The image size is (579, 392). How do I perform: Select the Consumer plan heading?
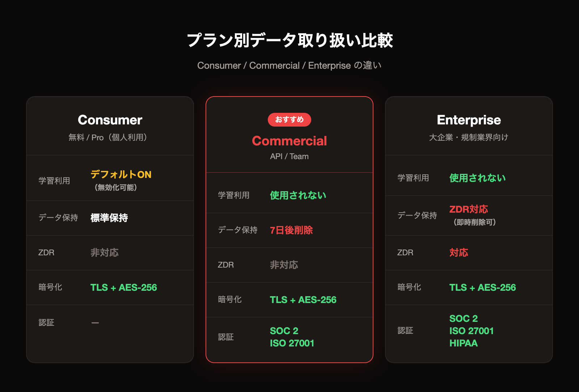pos(110,120)
